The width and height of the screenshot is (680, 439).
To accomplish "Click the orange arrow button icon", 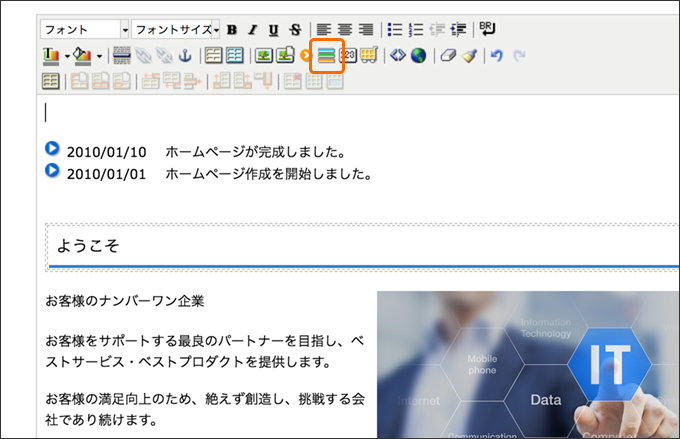I will (x=305, y=56).
